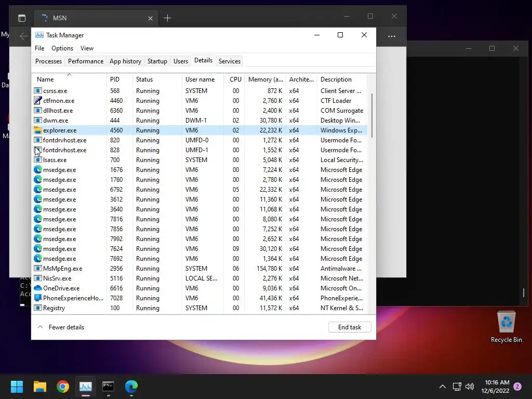Click the 154,780 K memory value

pos(270,269)
